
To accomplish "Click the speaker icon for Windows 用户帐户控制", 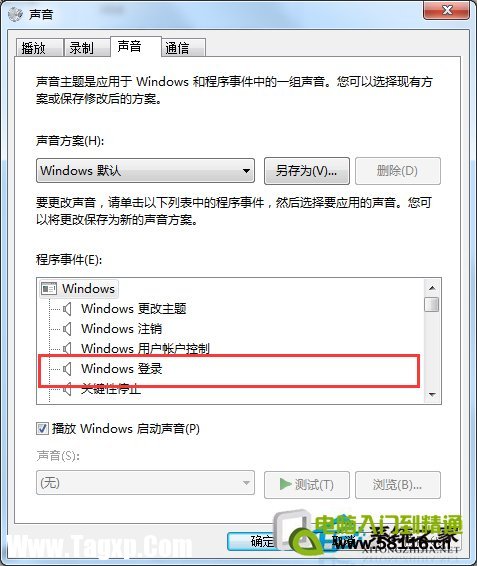I will click(67, 349).
